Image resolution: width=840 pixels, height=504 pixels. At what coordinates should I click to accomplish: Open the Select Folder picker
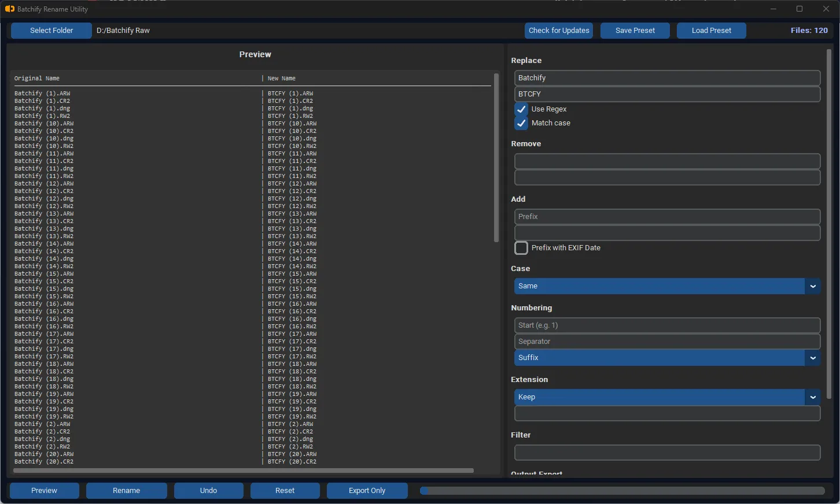51,30
